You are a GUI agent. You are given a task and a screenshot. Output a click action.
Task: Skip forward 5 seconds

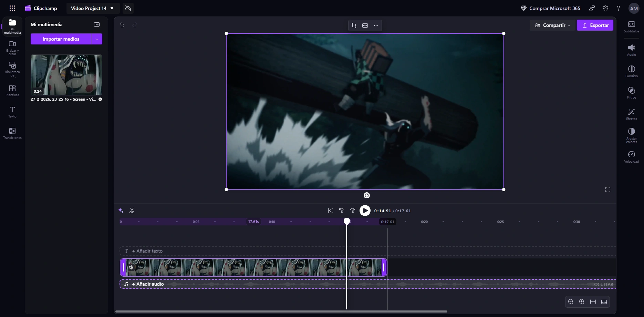(x=353, y=211)
